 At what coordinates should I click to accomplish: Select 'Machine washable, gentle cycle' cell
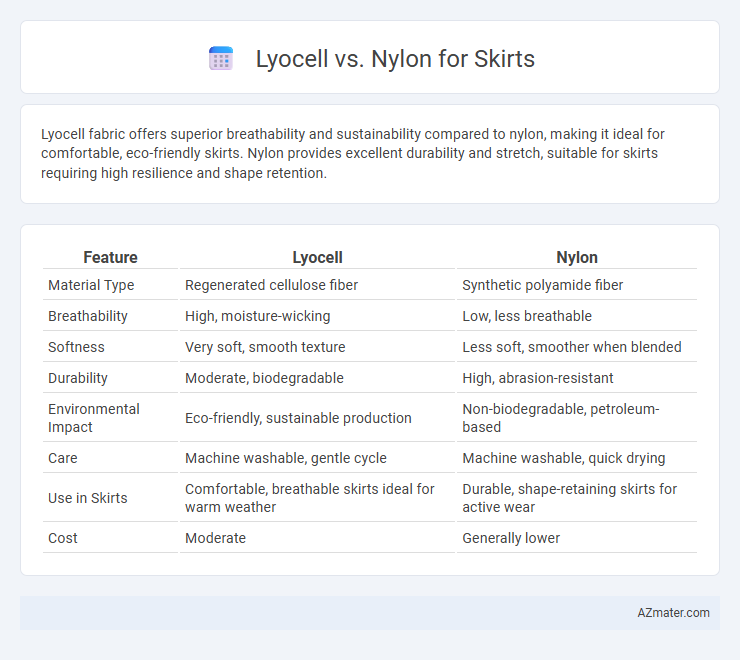[286, 458]
